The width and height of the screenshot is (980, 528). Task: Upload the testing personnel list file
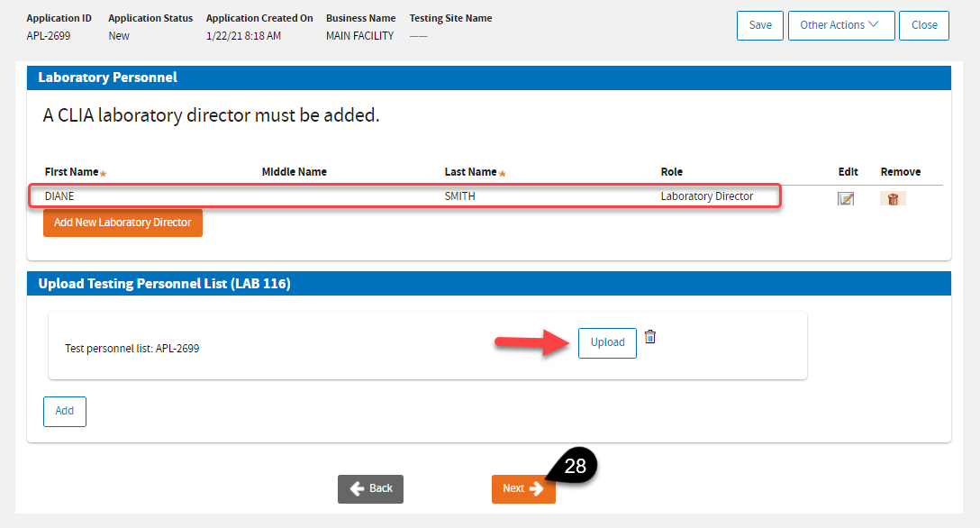607,342
